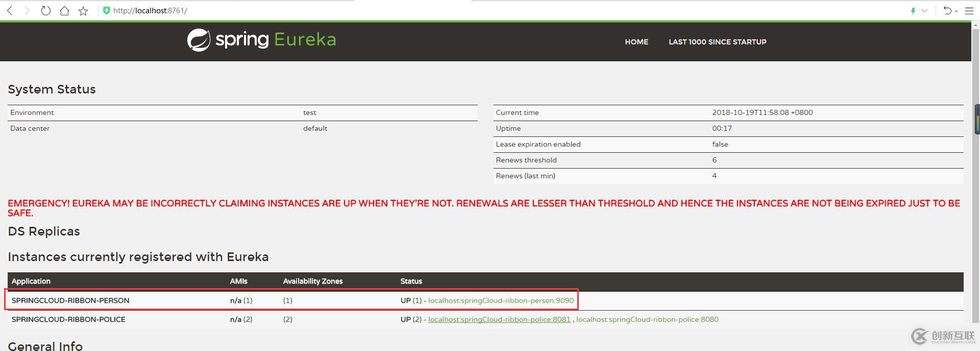Click the green lightning speed-mode icon
This screenshot has width=980, height=351.
click(x=913, y=10)
